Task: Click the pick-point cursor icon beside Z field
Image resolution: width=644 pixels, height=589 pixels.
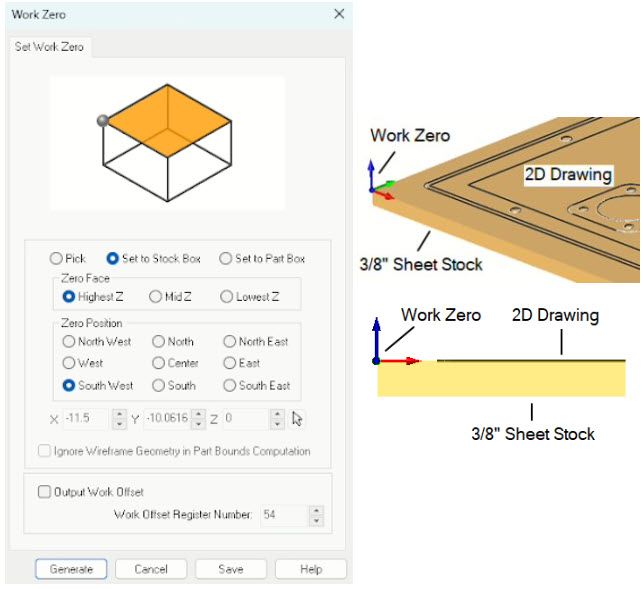Action: click(x=297, y=419)
